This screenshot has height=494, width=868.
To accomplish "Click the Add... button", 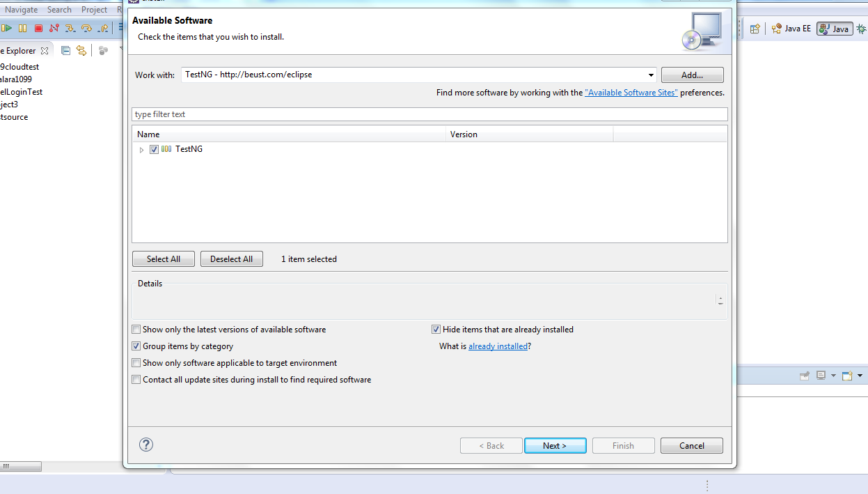I will click(693, 75).
